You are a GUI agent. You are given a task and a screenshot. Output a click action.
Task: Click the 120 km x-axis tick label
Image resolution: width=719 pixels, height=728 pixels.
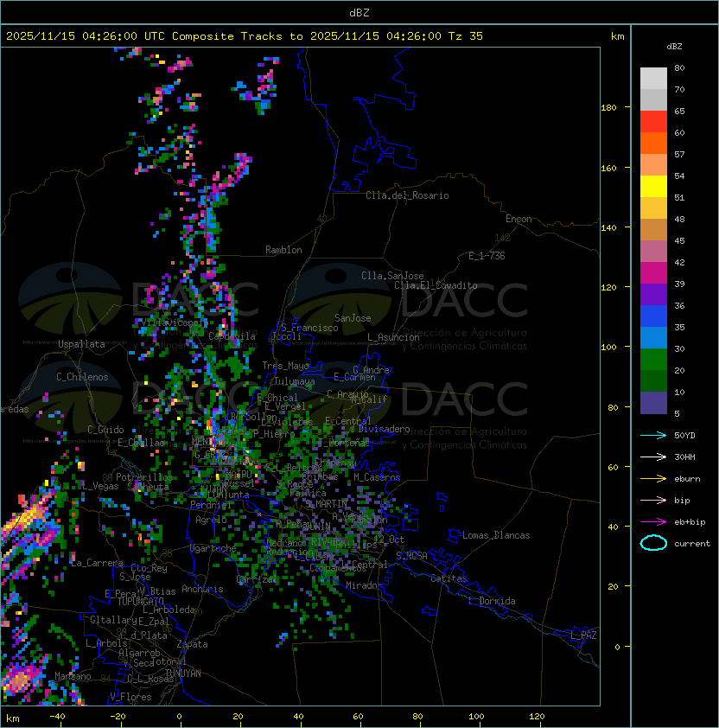tap(537, 717)
